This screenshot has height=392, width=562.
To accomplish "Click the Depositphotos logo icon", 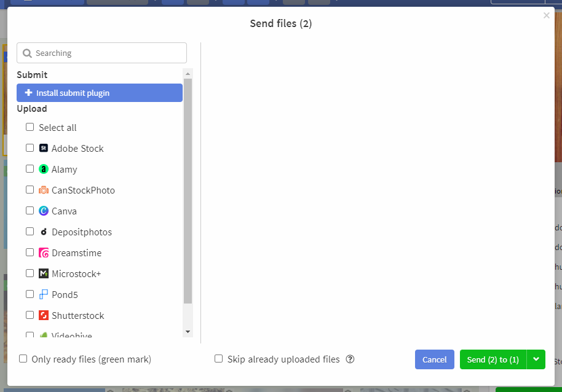I will click(44, 232).
